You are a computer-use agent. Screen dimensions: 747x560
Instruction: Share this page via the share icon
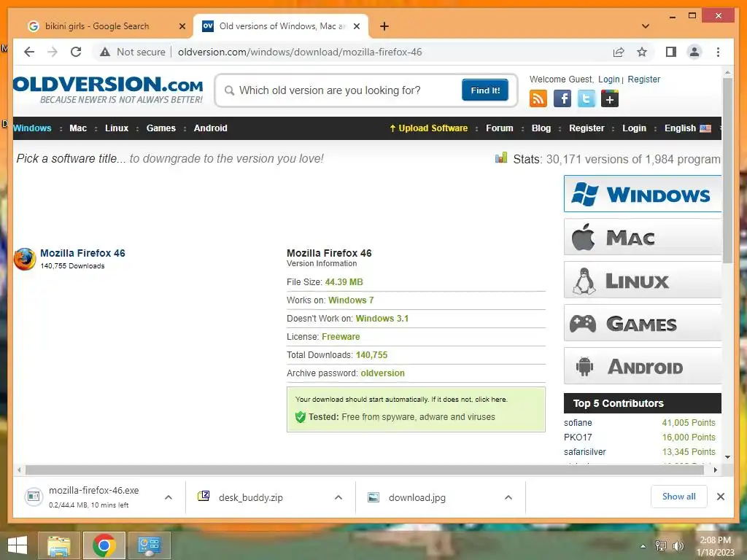click(619, 52)
